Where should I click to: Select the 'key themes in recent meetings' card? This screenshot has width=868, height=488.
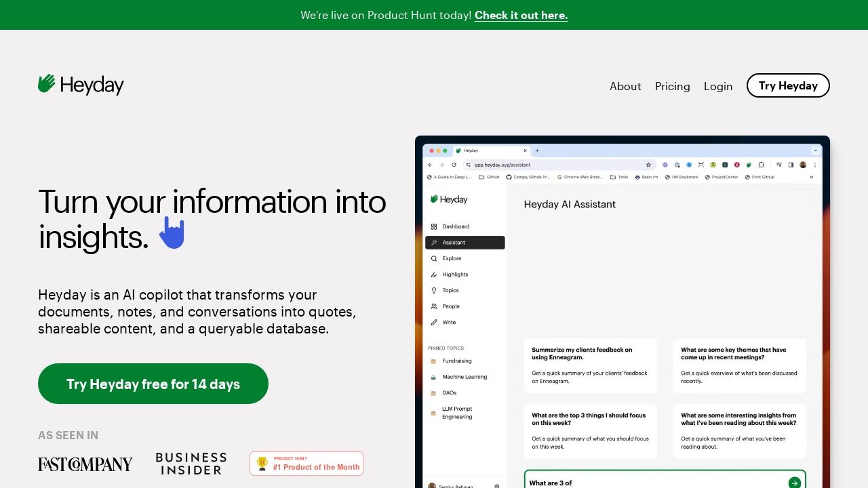tap(740, 366)
